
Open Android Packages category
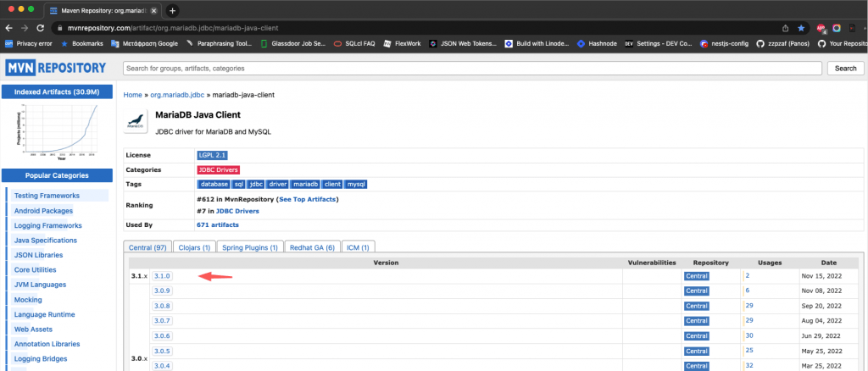(x=44, y=211)
